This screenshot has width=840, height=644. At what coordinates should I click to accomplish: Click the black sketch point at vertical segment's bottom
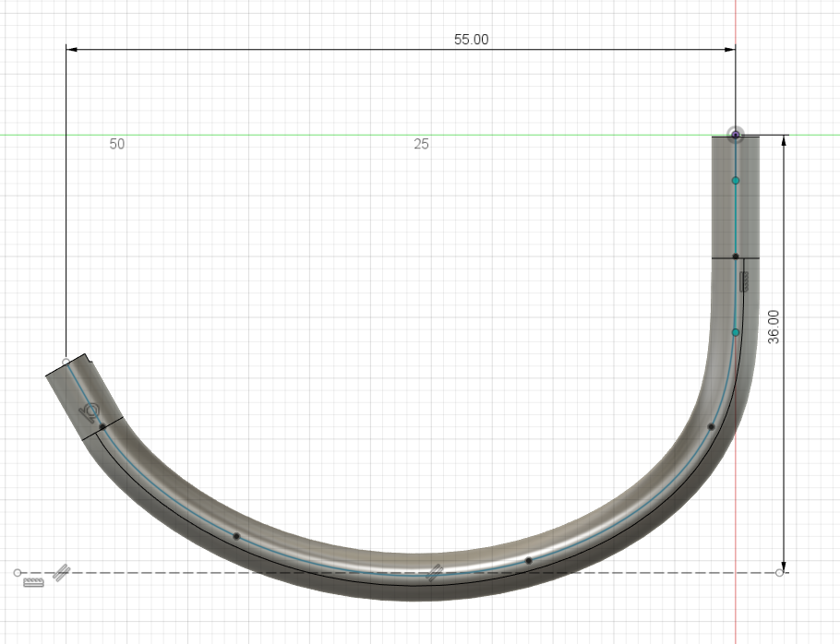(735, 256)
